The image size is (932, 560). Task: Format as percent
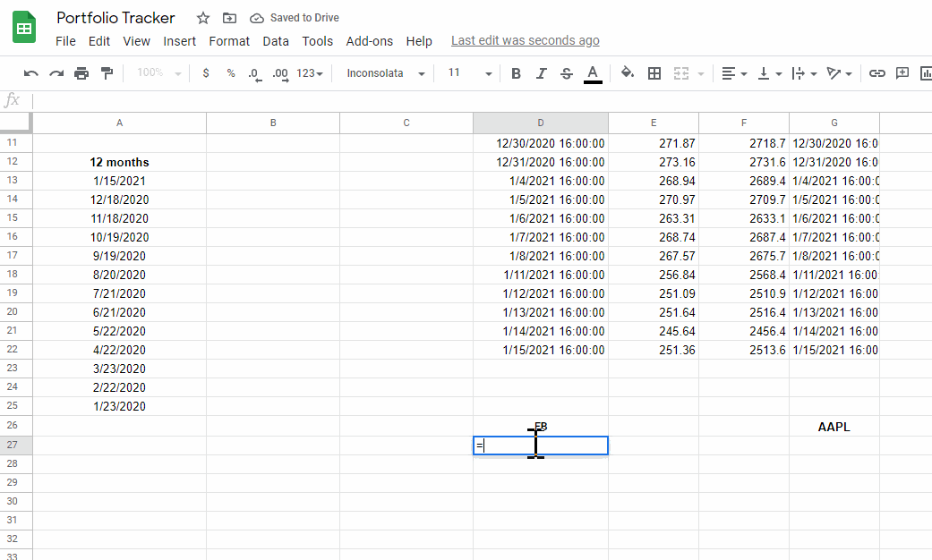click(x=231, y=73)
